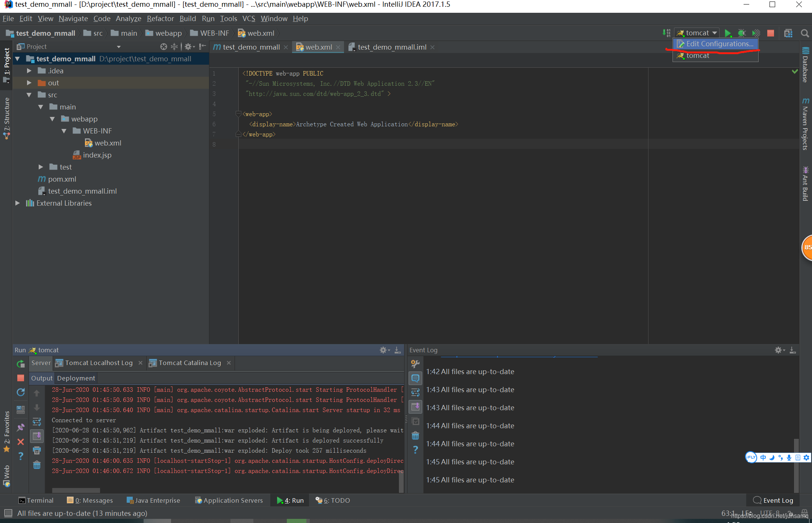Collapse the WEB-INF folder
The height and width of the screenshot is (523, 812).
tap(64, 131)
